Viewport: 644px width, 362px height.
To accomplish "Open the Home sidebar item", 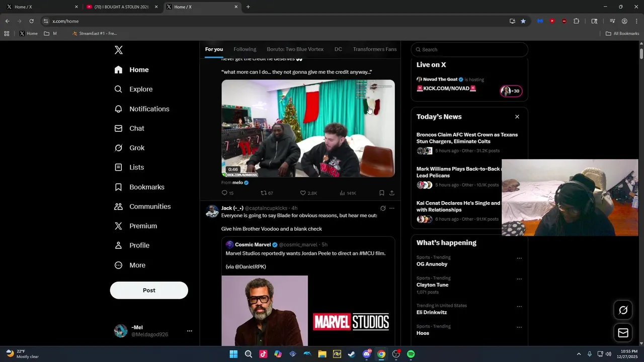I will tap(132, 70).
